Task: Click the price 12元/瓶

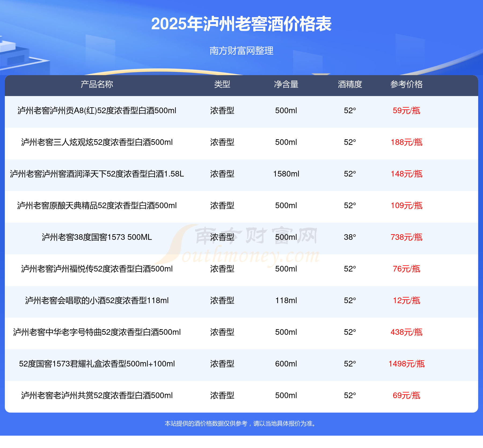Action: click(x=407, y=300)
